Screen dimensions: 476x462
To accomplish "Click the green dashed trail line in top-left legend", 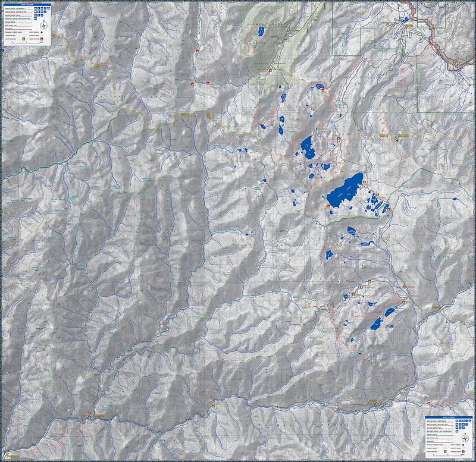I will 28,10.
